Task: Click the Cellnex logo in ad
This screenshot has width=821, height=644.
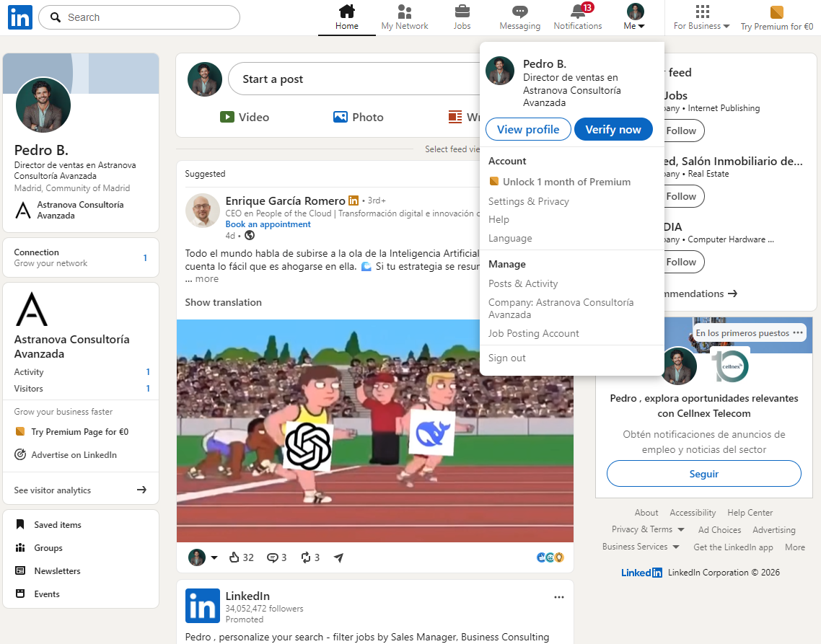Action: [730, 366]
